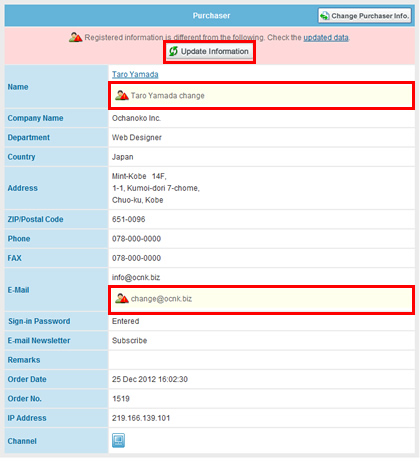Click the Change Purchaser Info. button
The height and width of the screenshot is (470, 420).
tap(365, 16)
